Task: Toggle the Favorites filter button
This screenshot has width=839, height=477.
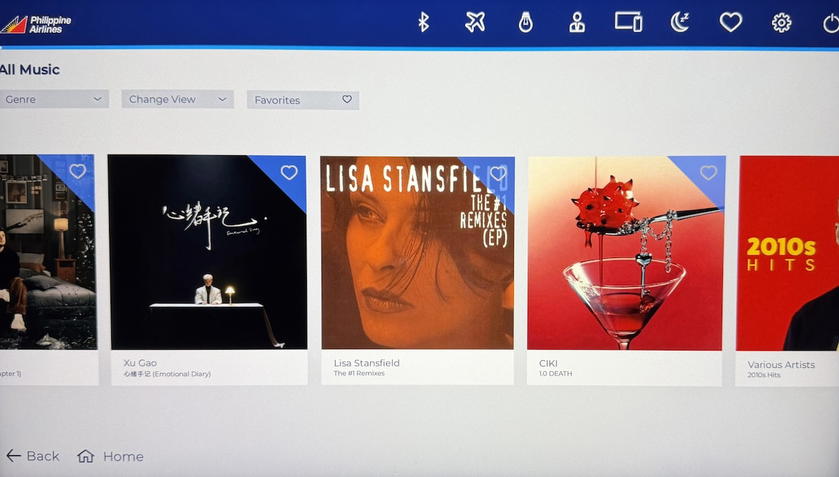Action: coord(303,100)
